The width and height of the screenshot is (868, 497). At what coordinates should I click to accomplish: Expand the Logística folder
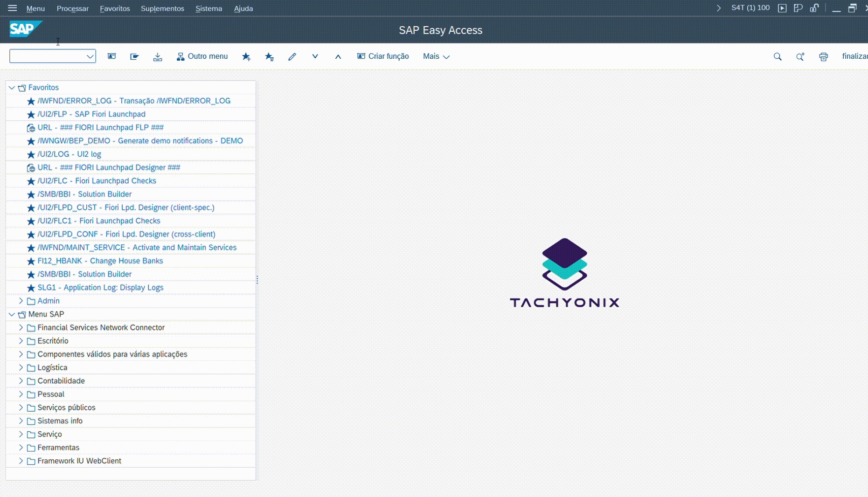pyautogui.click(x=21, y=367)
